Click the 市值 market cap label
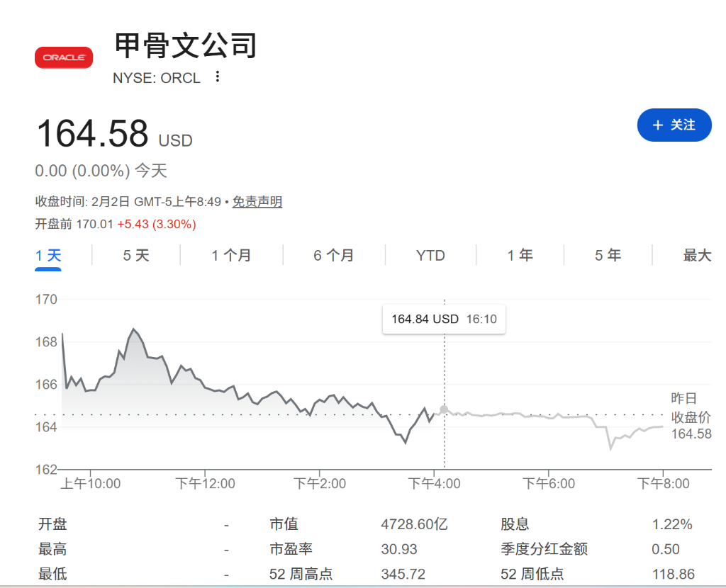726x588 pixels. (x=284, y=524)
